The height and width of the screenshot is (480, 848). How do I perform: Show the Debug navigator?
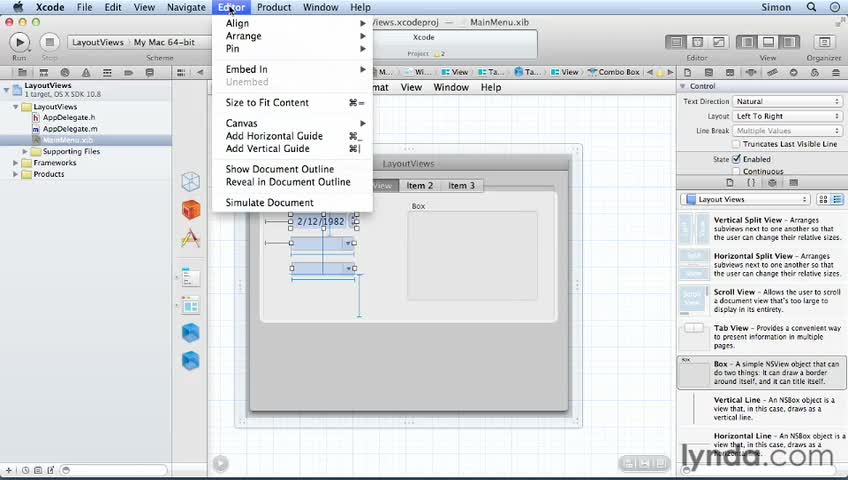click(107, 72)
